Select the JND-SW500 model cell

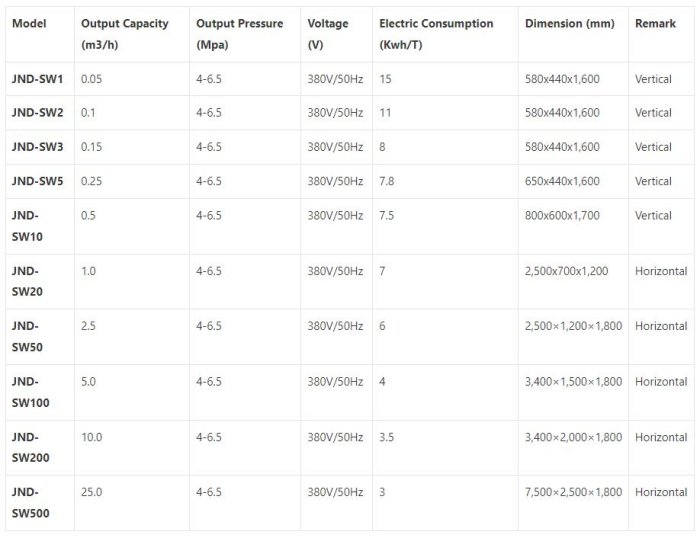[x=30, y=503]
